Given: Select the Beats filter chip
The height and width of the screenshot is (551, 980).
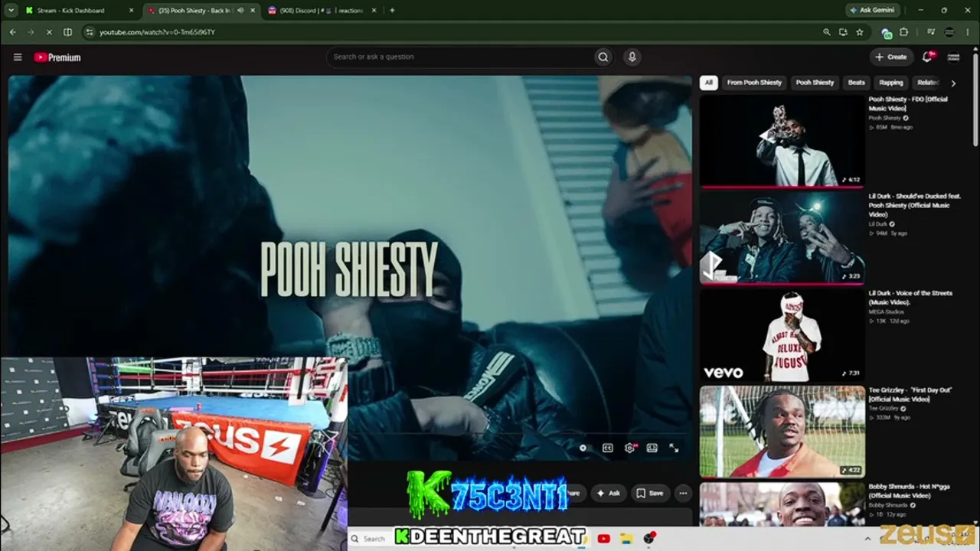Looking at the screenshot, I should pos(857,83).
